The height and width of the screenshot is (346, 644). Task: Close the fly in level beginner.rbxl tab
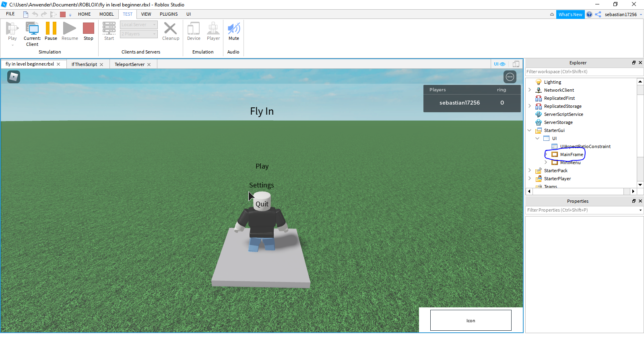[x=58, y=64]
